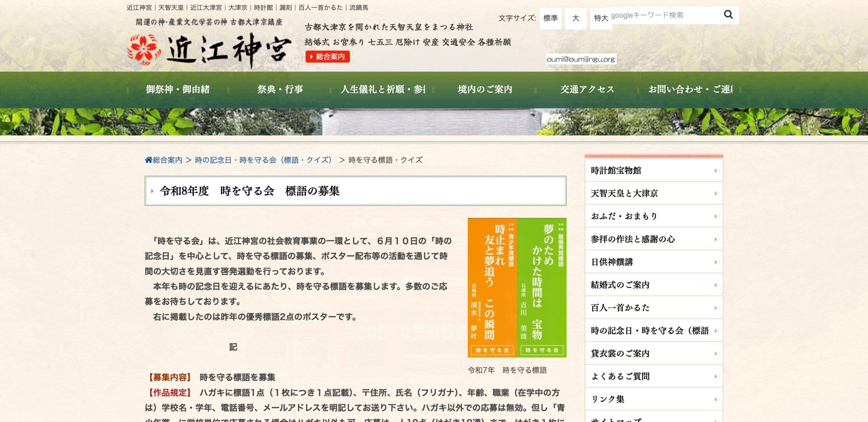Viewport: 868px width, 422px height.
Task: Open 祭典・行事 navigation menu
Action: (x=280, y=89)
